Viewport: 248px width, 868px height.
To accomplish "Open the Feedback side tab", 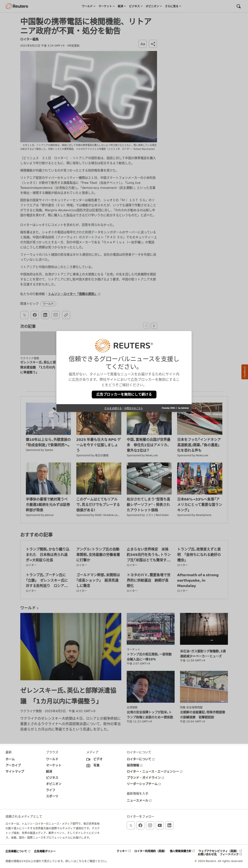I will click(245, 372).
